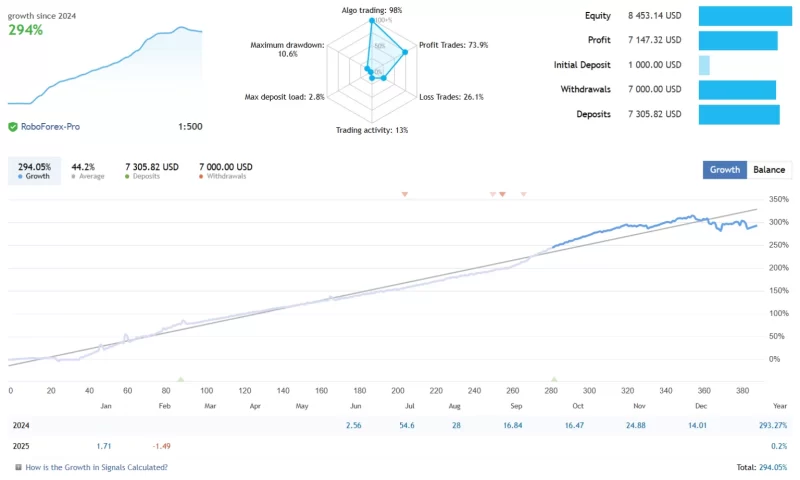Click the July 2024 value 54.6
The width and height of the screenshot is (800, 480).
(407, 426)
